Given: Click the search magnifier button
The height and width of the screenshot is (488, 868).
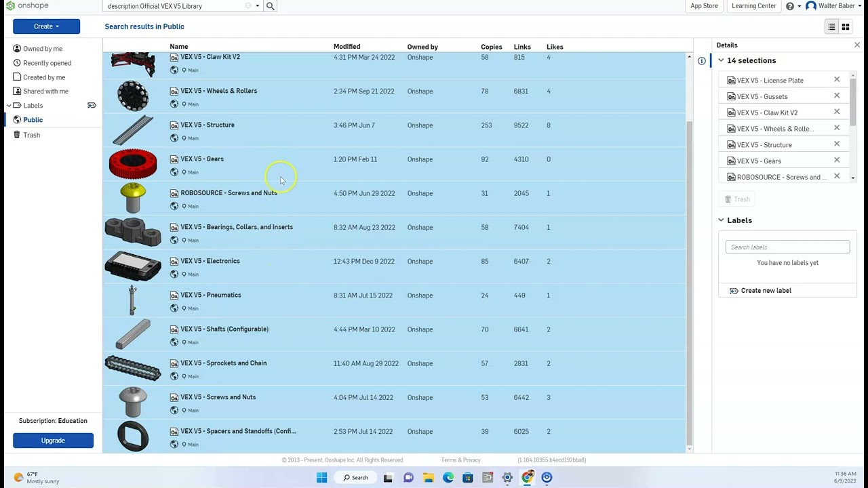Looking at the screenshot, I should click(x=270, y=6).
